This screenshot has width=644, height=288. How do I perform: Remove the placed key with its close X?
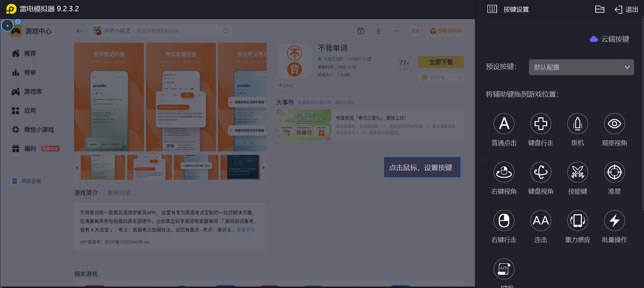pyautogui.click(x=18, y=21)
